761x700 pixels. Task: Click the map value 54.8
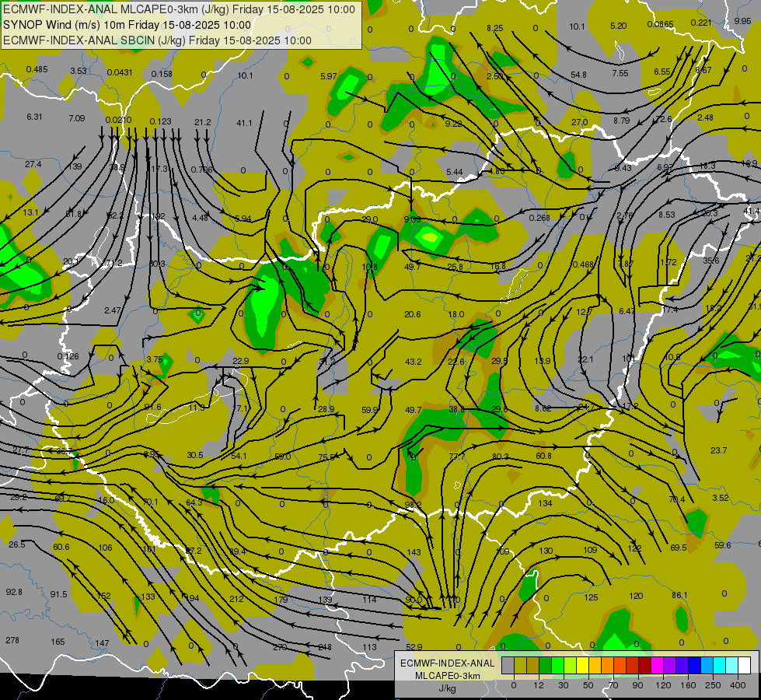(578, 75)
